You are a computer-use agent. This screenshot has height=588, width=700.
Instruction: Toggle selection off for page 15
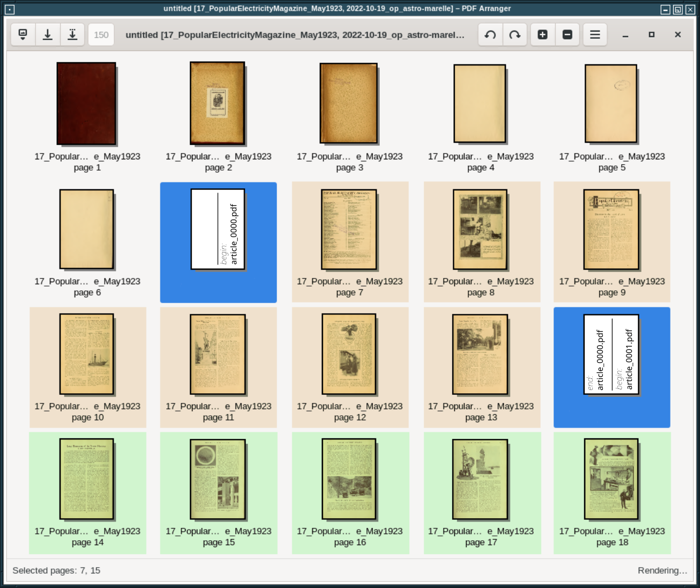(218, 479)
